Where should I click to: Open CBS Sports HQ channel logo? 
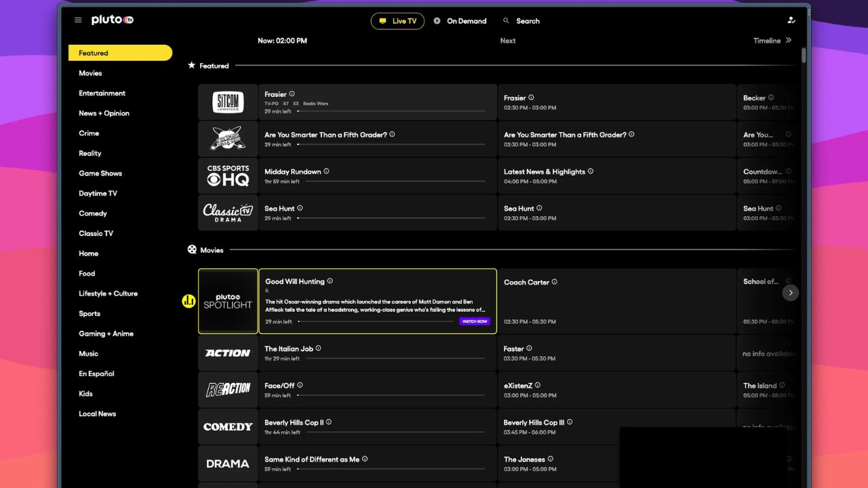pos(228,176)
